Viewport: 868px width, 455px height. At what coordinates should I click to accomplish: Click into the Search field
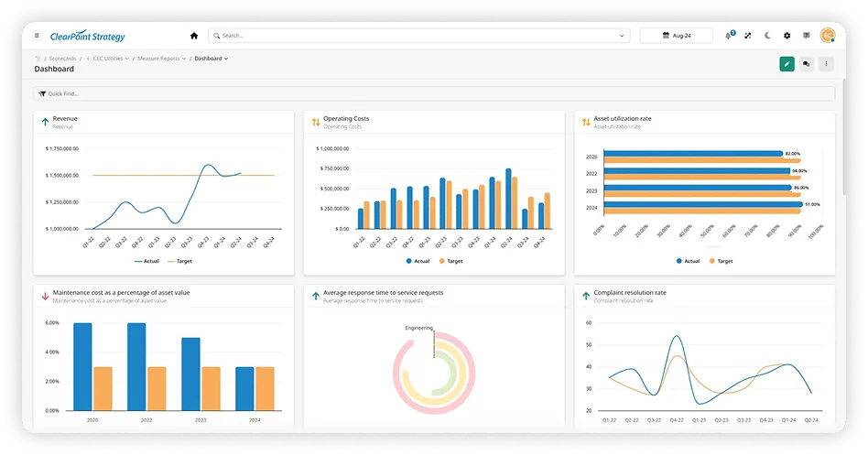[418, 36]
